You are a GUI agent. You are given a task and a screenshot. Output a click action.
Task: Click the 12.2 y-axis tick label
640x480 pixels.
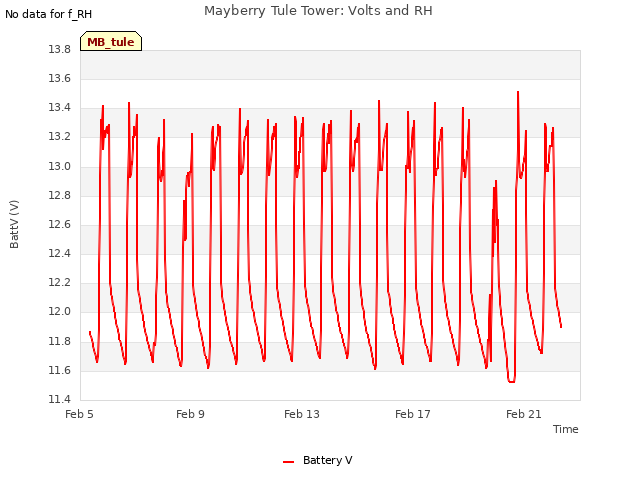tap(60, 282)
